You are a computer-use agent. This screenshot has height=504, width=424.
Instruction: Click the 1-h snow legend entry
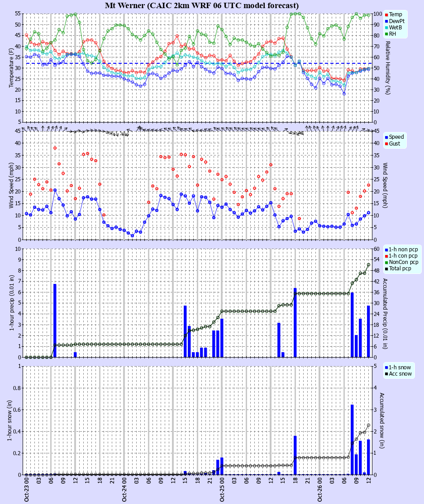click(x=398, y=367)
